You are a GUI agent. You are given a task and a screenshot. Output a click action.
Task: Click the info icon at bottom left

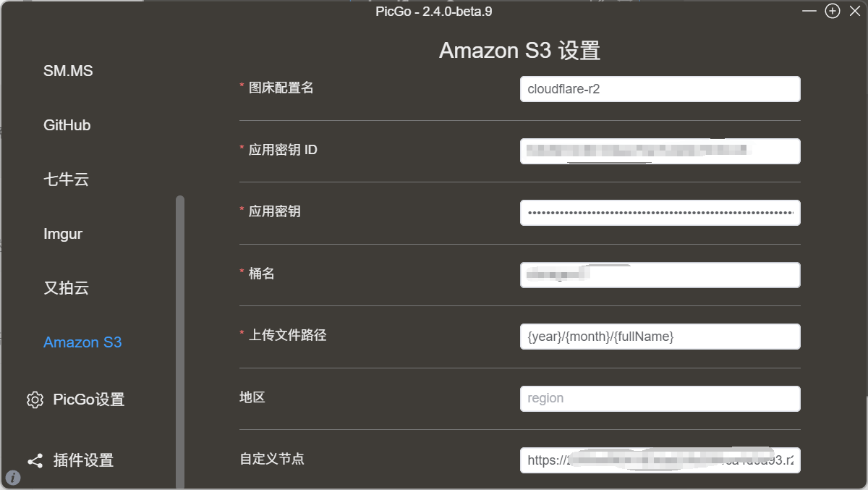click(x=13, y=478)
